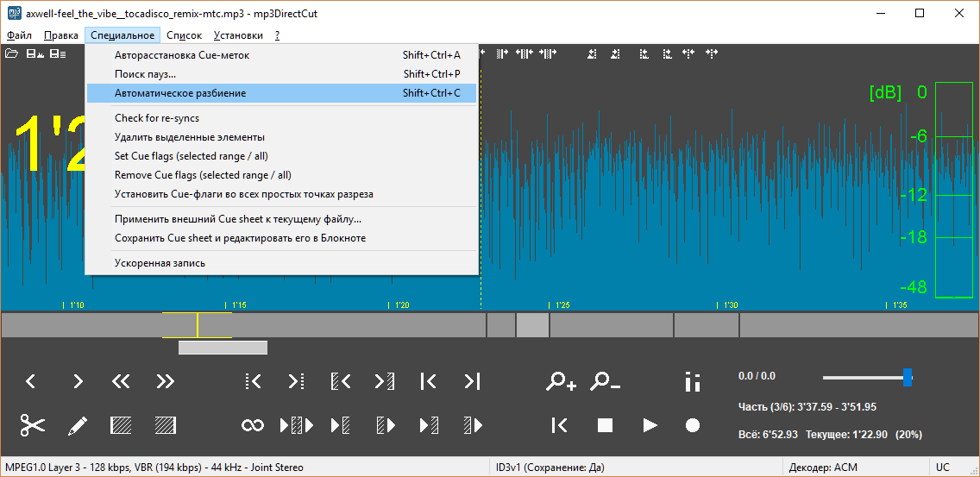Click the pencil edit icon
Image resolution: width=980 pixels, height=477 pixels.
(x=77, y=426)
